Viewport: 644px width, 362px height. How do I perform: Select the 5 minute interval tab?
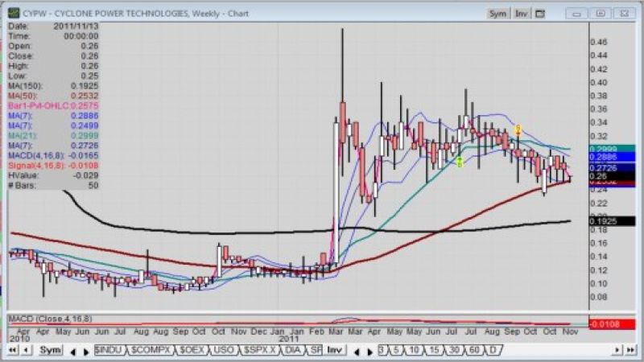click(396, 350)
